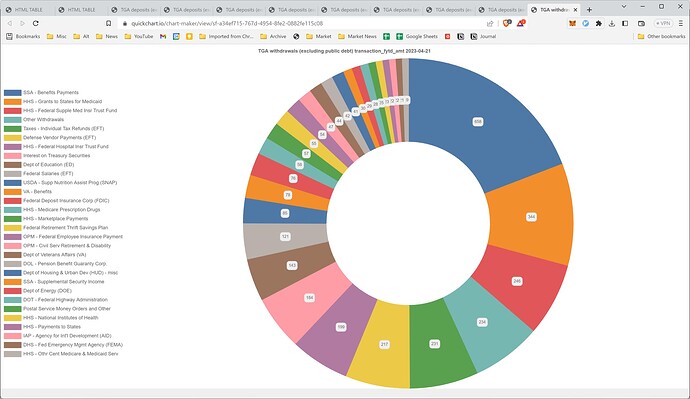View site info lock icon
The height and width of the screenshot is (399, 690).
(125, 23)
